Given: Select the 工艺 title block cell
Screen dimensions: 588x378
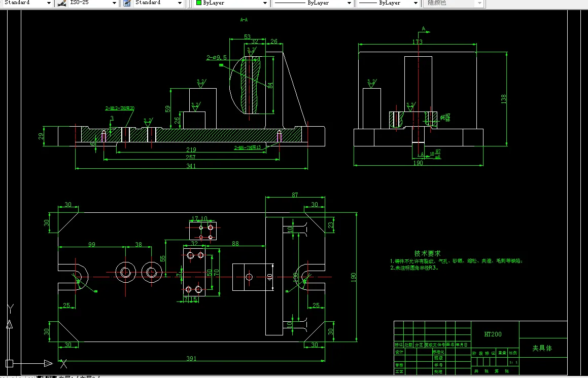Looking at the screenshot, I should [x=399, y=371].
